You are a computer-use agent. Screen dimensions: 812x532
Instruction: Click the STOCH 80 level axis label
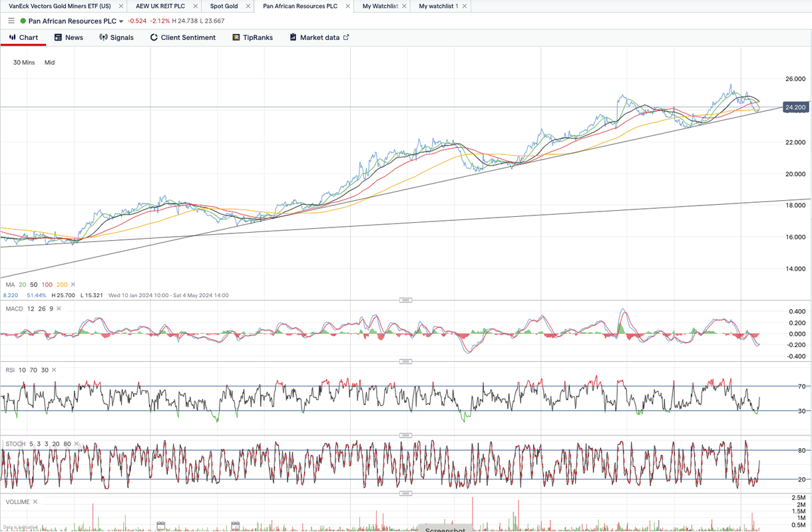(802, 451)
